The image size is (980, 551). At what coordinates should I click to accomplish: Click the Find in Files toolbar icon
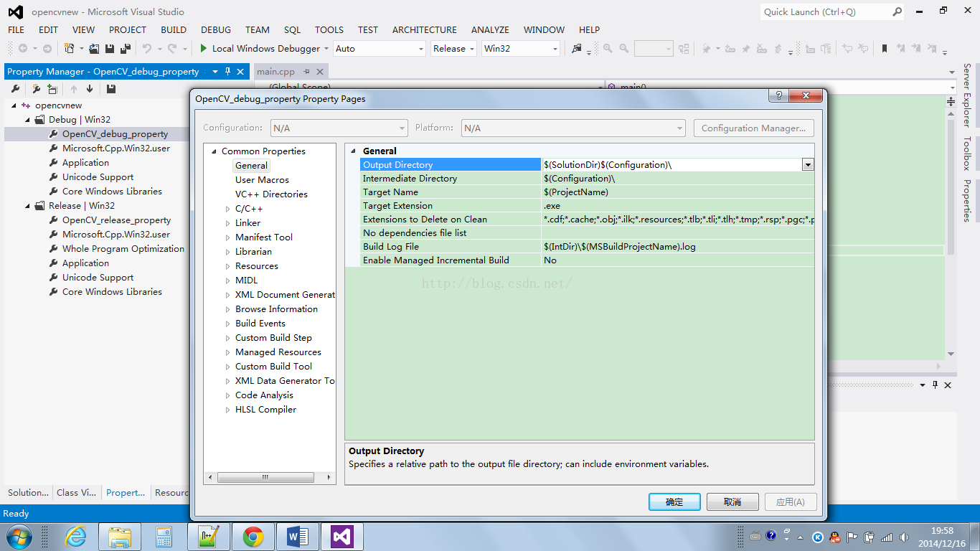pos(576,49)
